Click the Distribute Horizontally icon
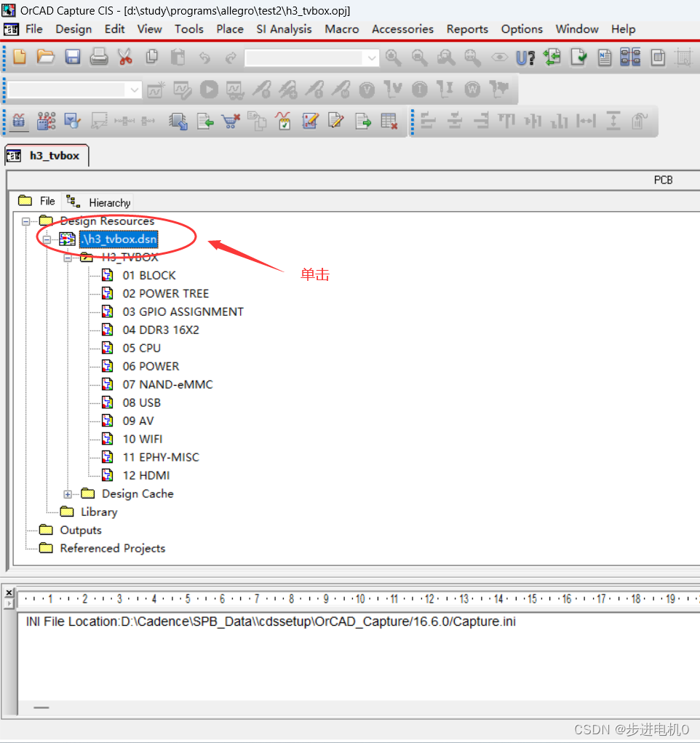700x743 pixels. (586, 121)
